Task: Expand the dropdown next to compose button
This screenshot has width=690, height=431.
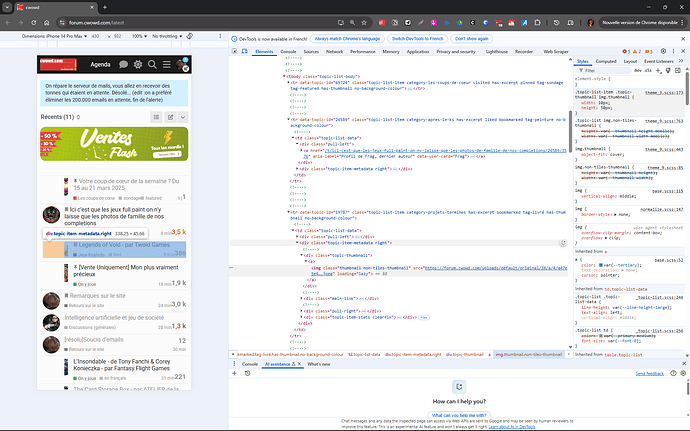Action: click(x=183, y=117)
